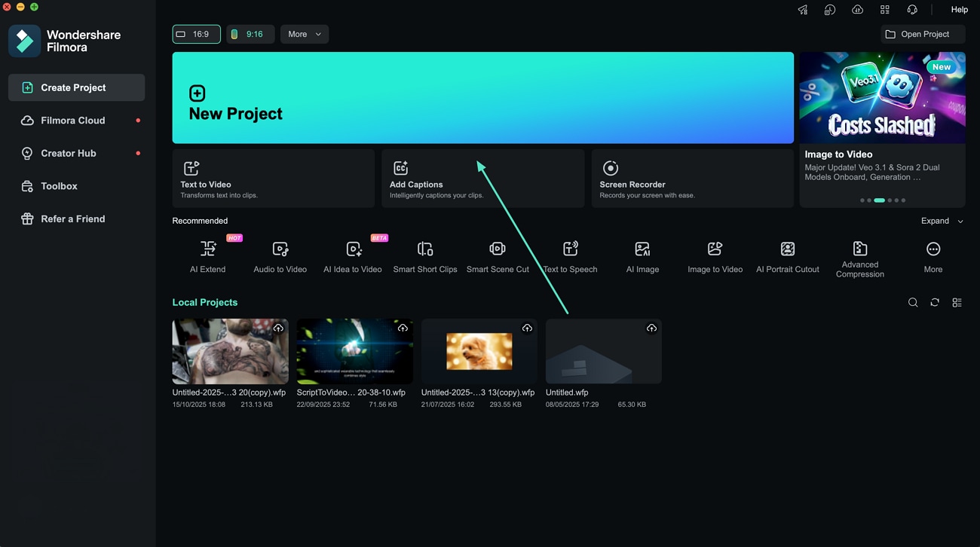The height and width of the screenshot is (547, 980).
Task: Open the Audio to Video tool
Action: click(280, 258)
